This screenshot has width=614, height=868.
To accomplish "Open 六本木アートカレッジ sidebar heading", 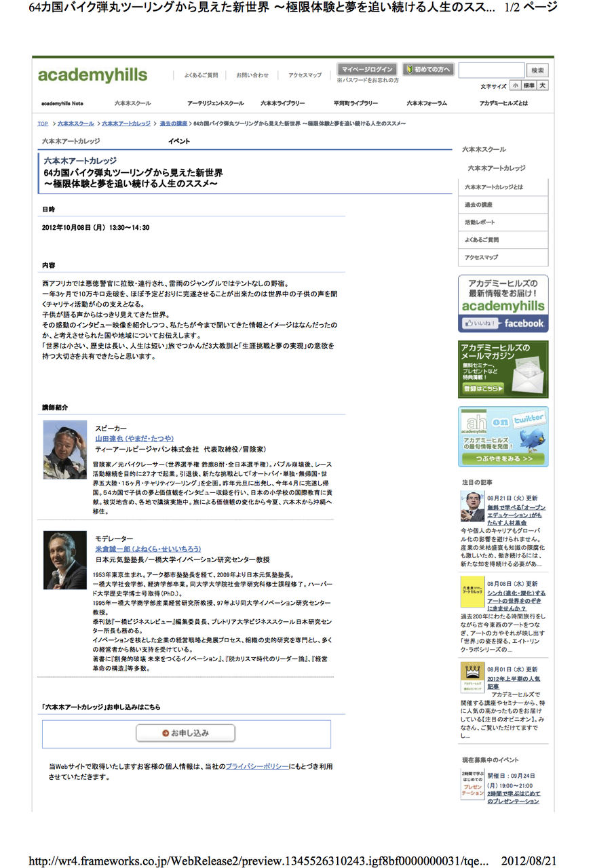I will click(x=497, y=168).
